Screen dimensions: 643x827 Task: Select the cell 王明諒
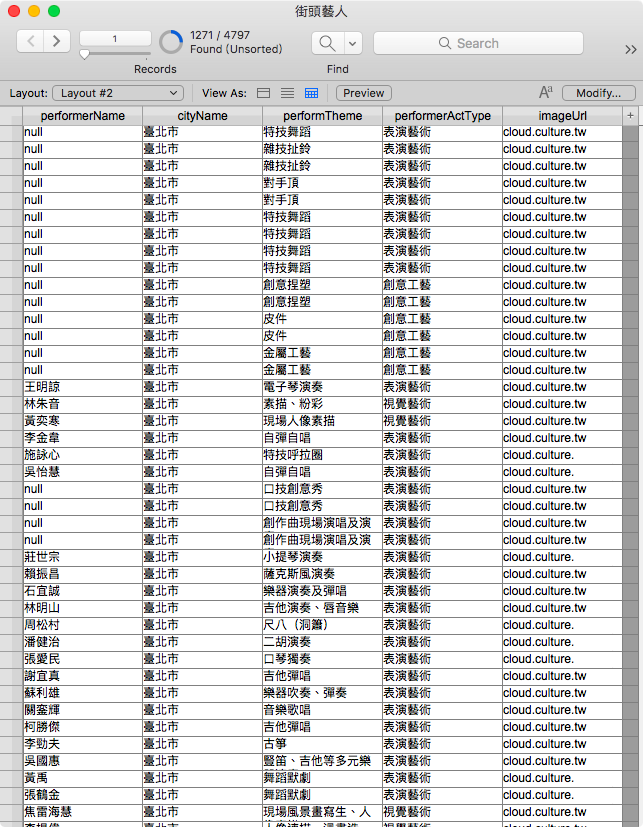point(83,387)
